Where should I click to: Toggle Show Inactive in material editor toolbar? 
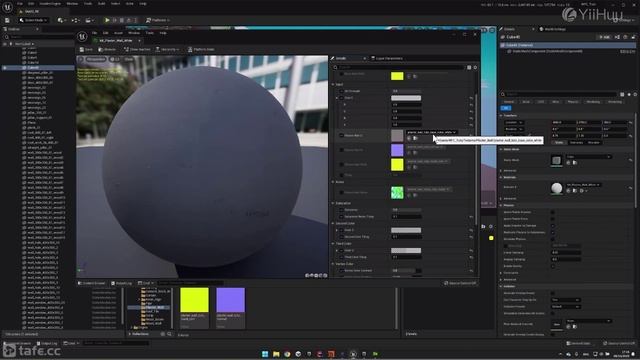137,49
